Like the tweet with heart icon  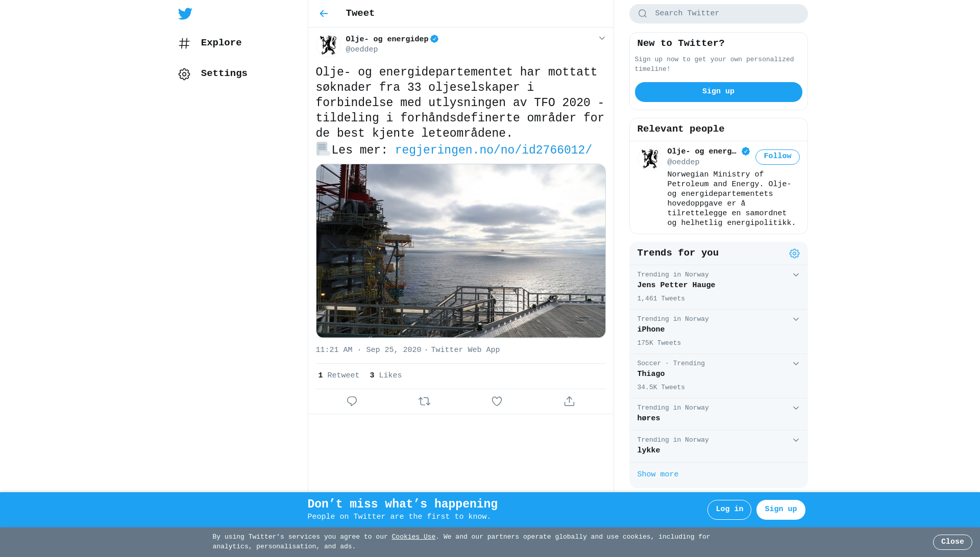[x=497, y=401]
